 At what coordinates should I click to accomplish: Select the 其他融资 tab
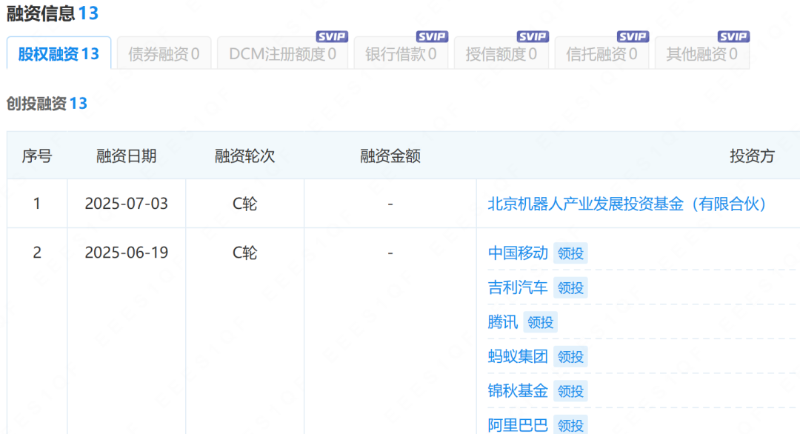coord(701,54)
